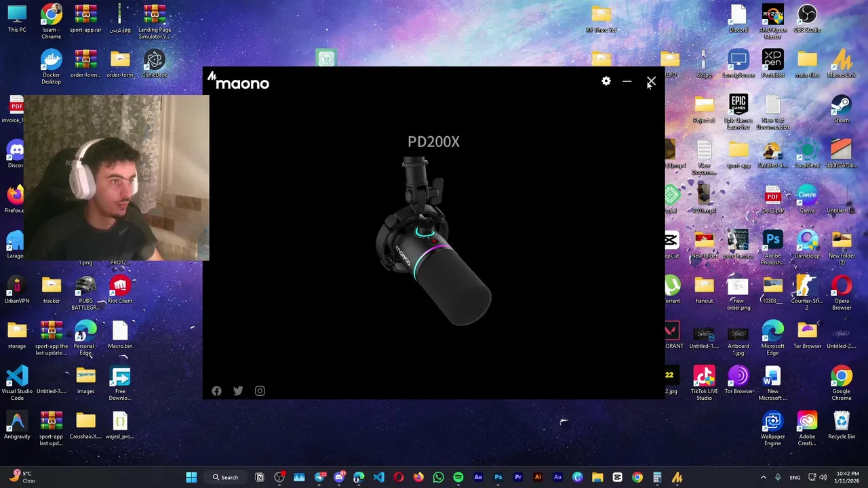Open the Windows Start menu

191,478
